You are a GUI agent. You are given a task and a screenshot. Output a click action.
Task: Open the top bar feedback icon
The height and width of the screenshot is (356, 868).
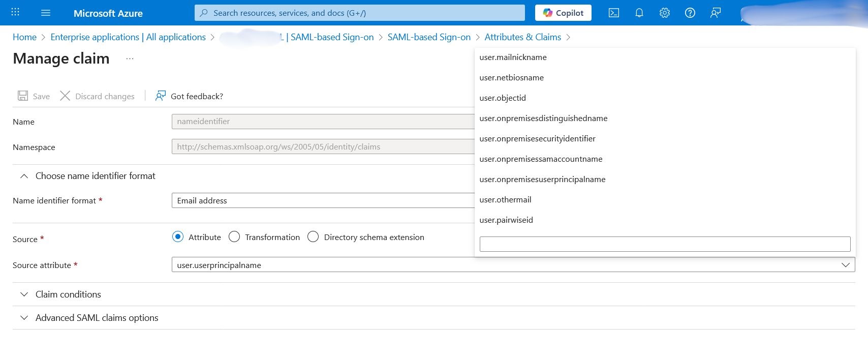pyautogui.click(x=716, y=13)
